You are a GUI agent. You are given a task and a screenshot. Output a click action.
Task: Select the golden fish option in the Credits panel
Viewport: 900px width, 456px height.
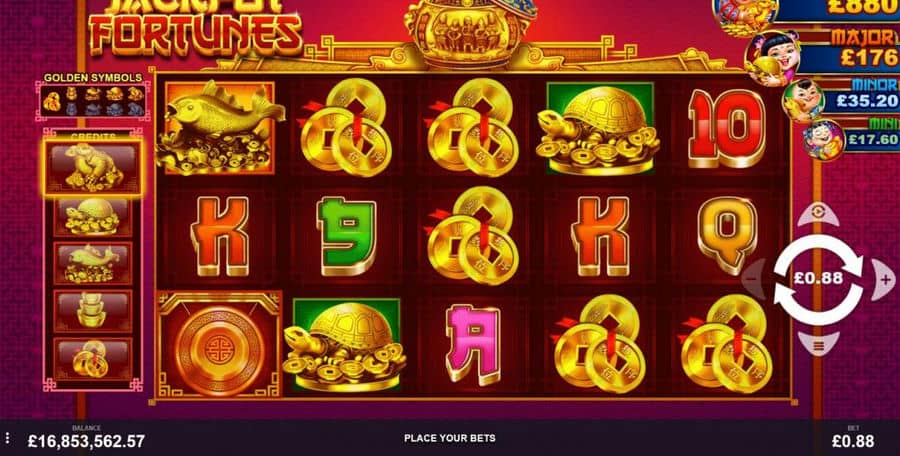point(93,264)
